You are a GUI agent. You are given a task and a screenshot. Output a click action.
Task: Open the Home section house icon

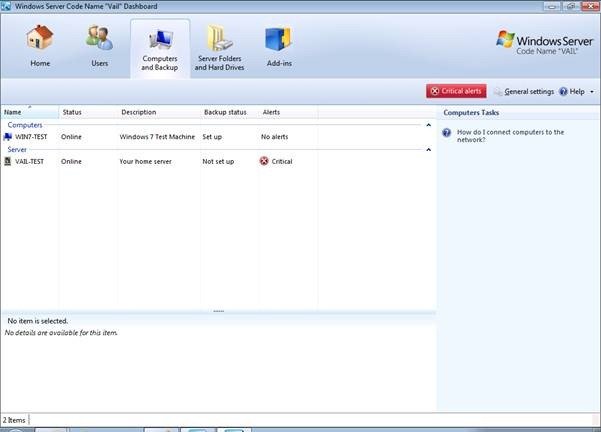(40, 37)
